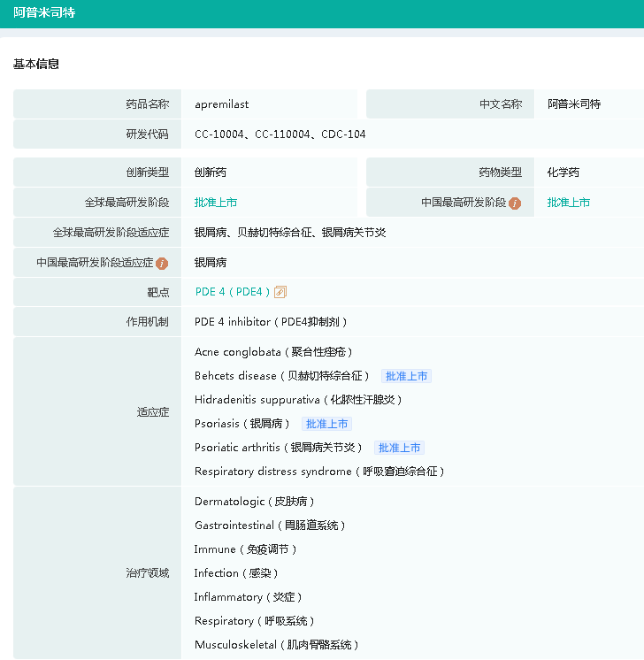This screenshot has width=644, height=660.
Task: Select the codes CC-10004、CC-110004、CDC-104
Action: (280, 134)
